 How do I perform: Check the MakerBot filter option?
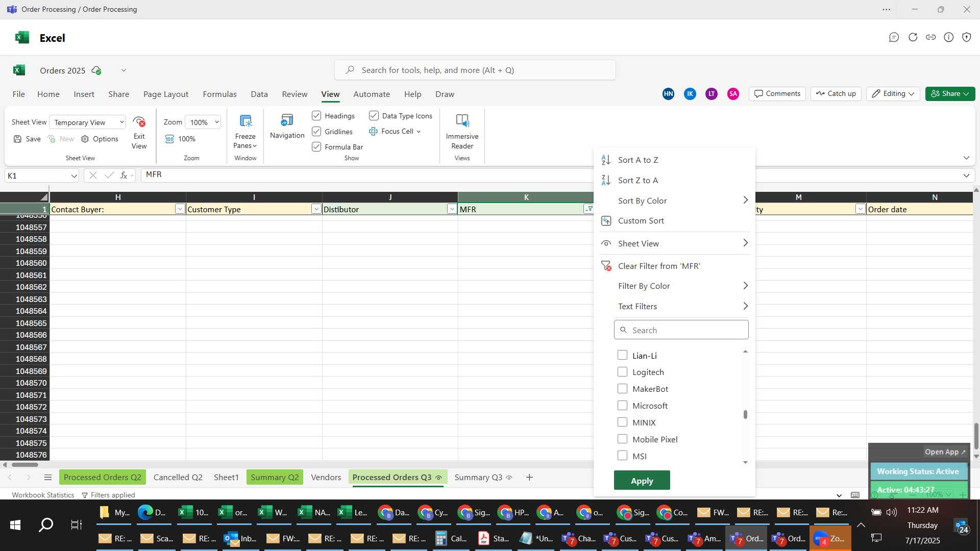pyautogui.click(x=622, y=389)
